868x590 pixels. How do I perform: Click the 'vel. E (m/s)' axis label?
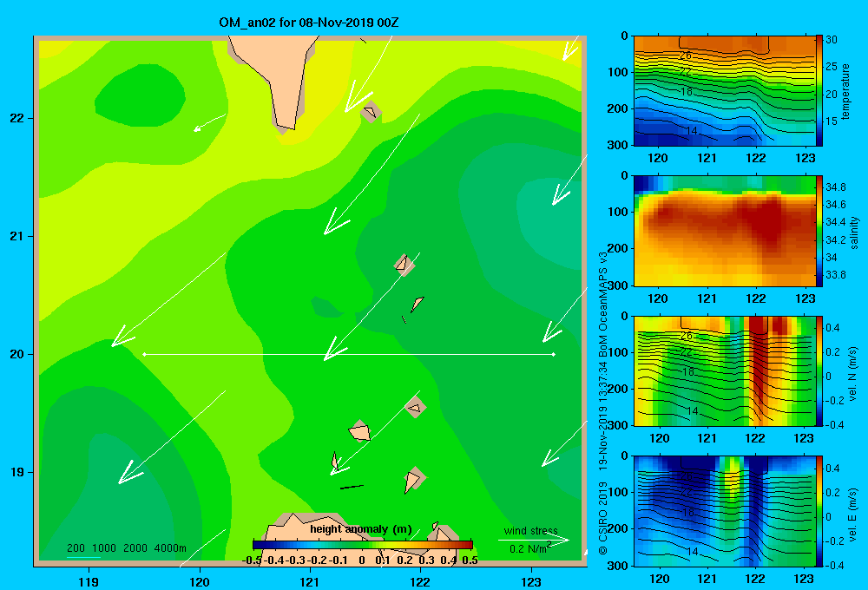tap(853, 514)
